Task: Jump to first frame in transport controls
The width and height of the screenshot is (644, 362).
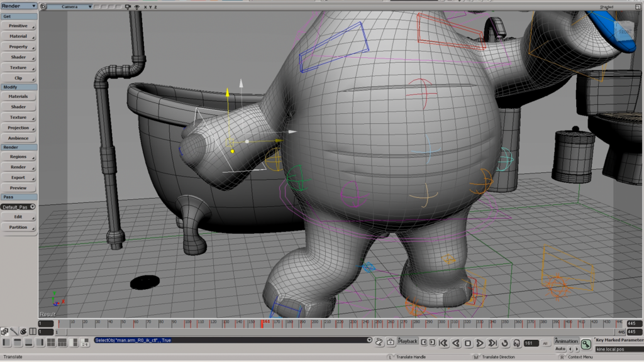Action: pyautogui.click(x=443, y=343)
